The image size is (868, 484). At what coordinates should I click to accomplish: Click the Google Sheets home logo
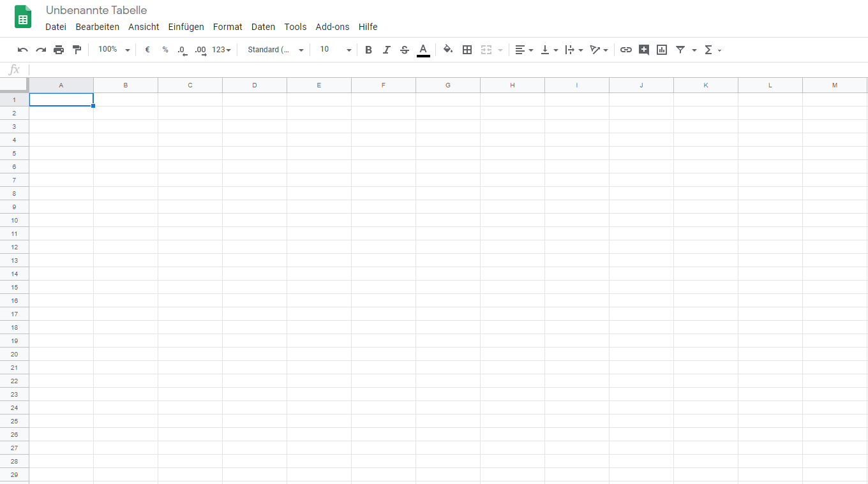pyautogui.click(x=23, y=17)
